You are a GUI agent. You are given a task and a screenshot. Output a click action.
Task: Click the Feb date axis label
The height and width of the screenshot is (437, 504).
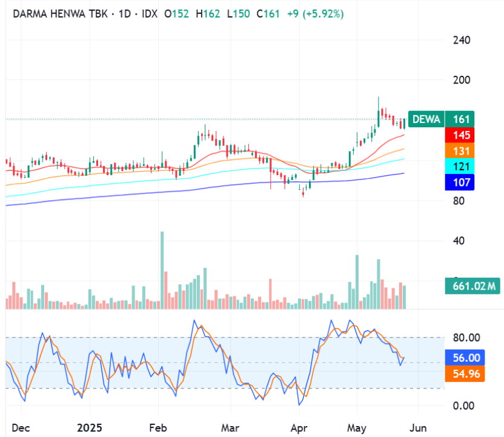click(158, 428)
